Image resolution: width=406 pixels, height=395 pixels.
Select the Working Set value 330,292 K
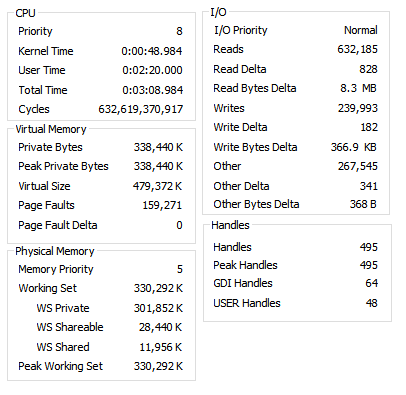click(158, 288)
